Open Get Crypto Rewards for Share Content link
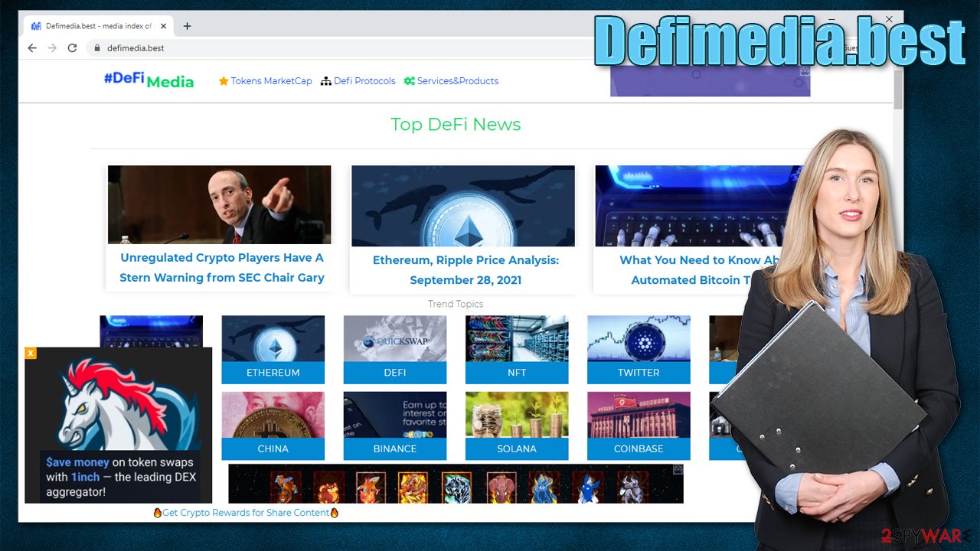Viewport: 980px width, 551px height. tap(246, 513)
